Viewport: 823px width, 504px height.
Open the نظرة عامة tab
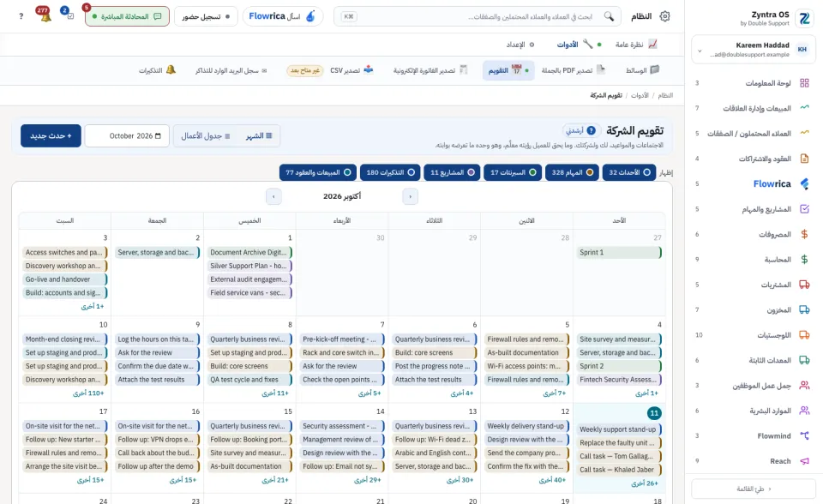coord(636,45)
